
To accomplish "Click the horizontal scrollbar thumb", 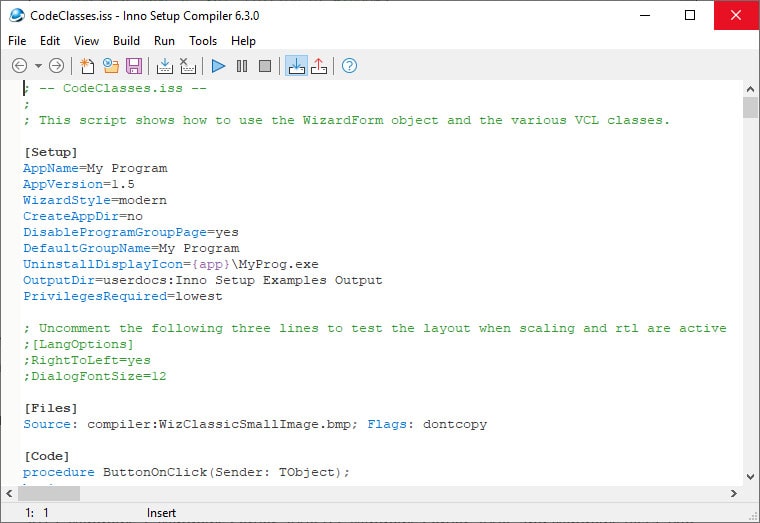I will (x=49, y=493).
